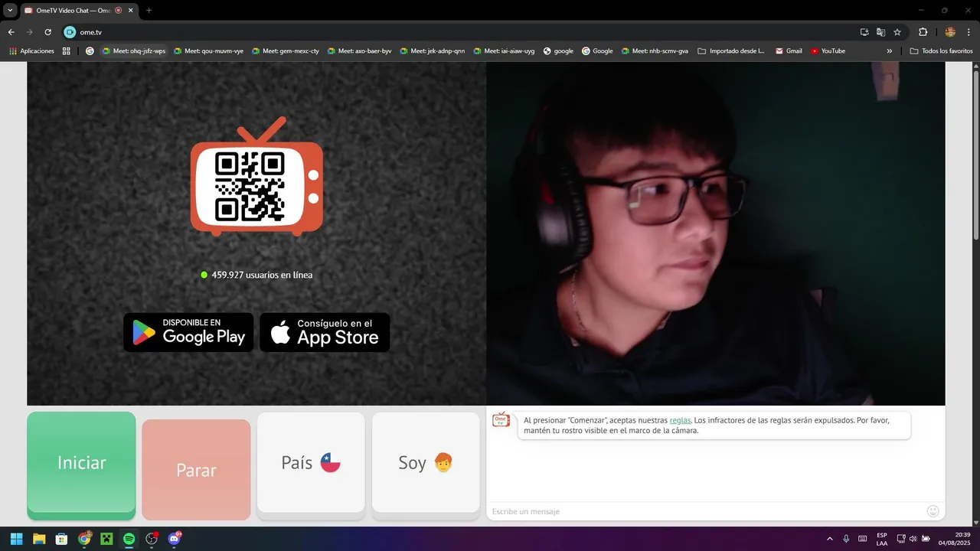This screenshot has height=551, width=980.
Task: Open the Importado desde bookmark folder
Action: tap(731, 51)
